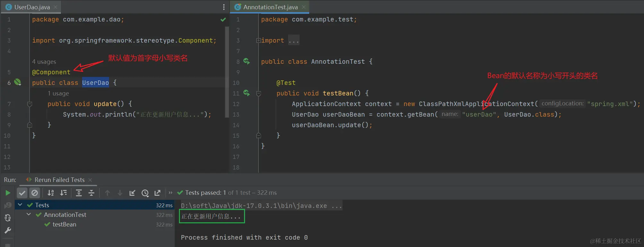
Task: Fold the testBean() method body
Action: (x=258, y=93)
